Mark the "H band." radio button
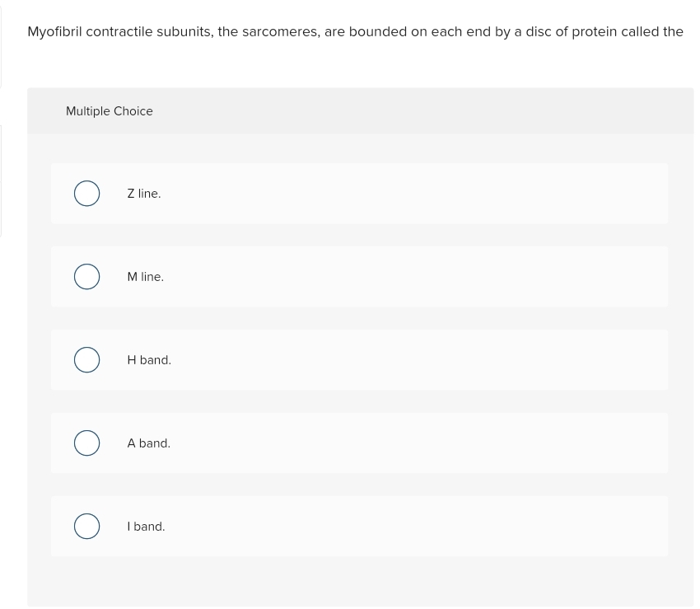Image resolution: width=700 pixels, height=609 pixels. coord(86,360)
